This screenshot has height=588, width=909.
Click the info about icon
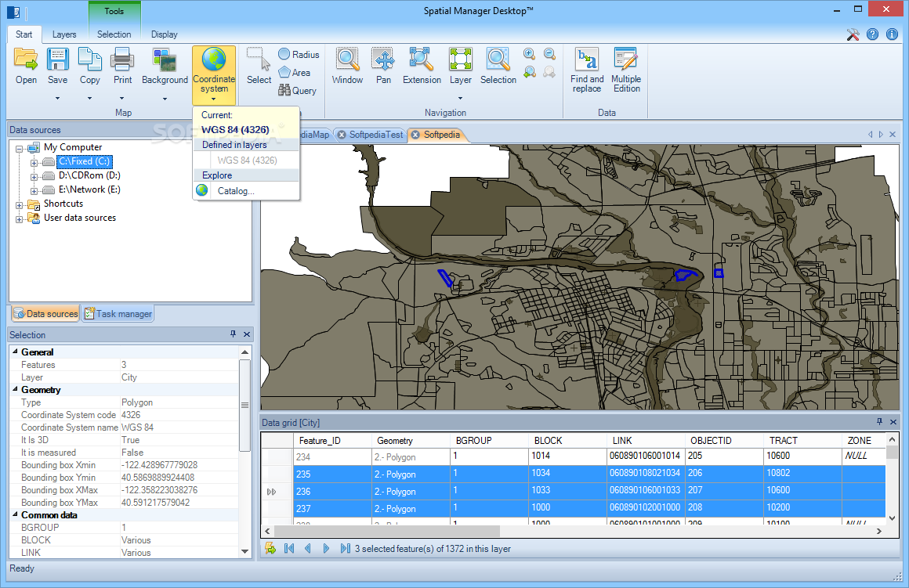[x=893, y=34]
